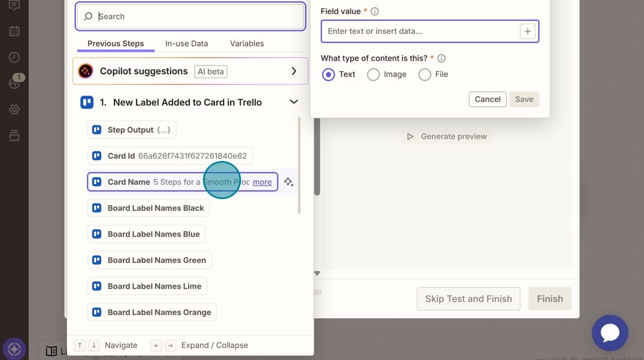Click the AI beta badge
Screen dimensions: 644x360
pos(210,71)
